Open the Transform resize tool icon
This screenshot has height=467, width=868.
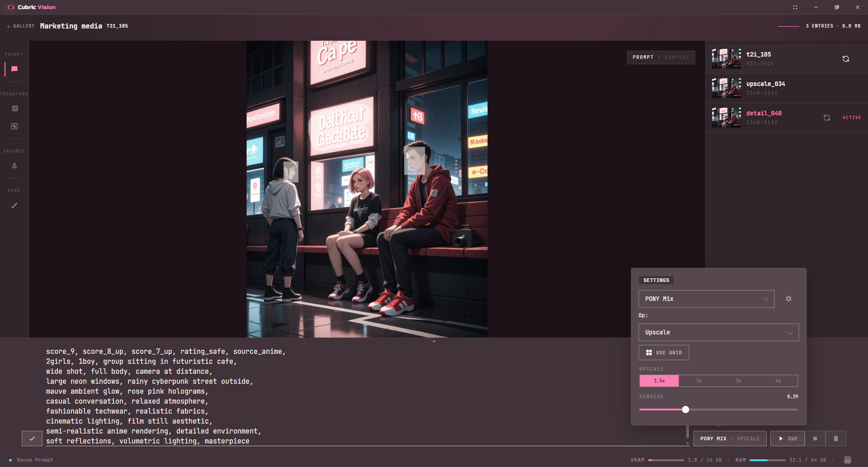[14, 126]
